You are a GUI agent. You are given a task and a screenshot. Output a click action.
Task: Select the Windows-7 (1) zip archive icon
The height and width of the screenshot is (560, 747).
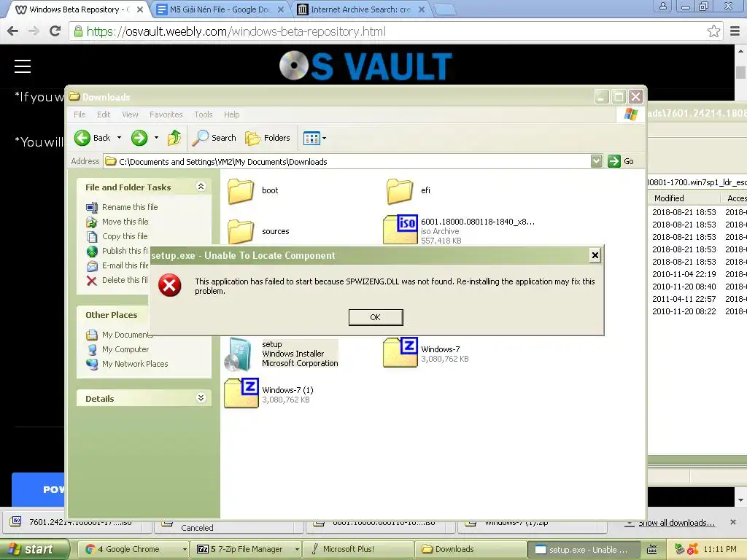tap(241, 393)
